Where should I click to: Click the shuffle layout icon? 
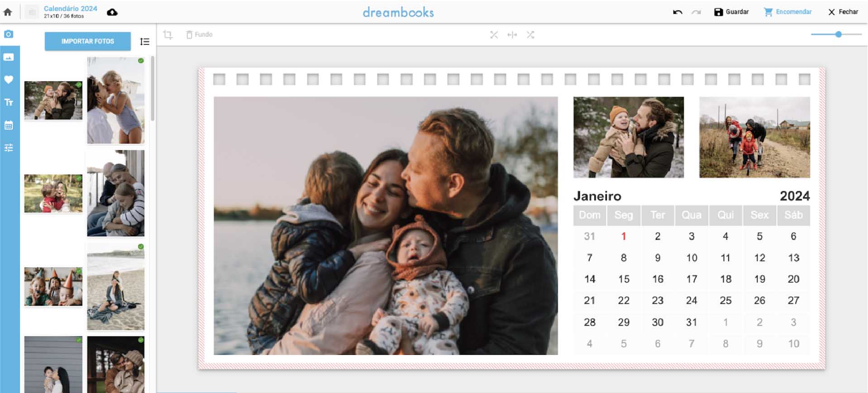530,35
